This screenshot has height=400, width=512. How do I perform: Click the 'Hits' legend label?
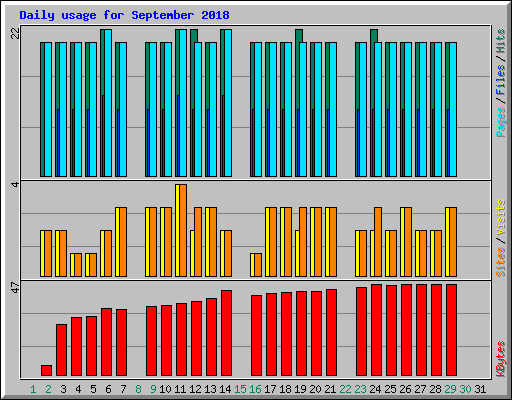(500, 41)
